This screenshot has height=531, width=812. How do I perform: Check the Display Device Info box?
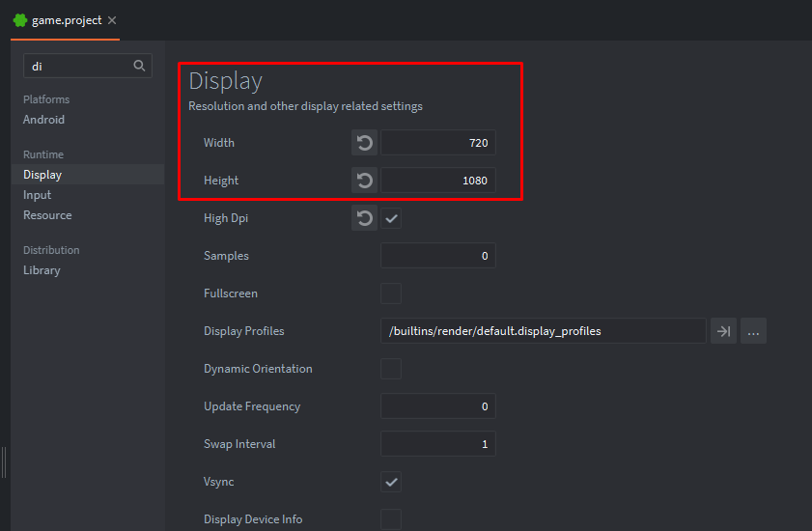coord(391,519)
